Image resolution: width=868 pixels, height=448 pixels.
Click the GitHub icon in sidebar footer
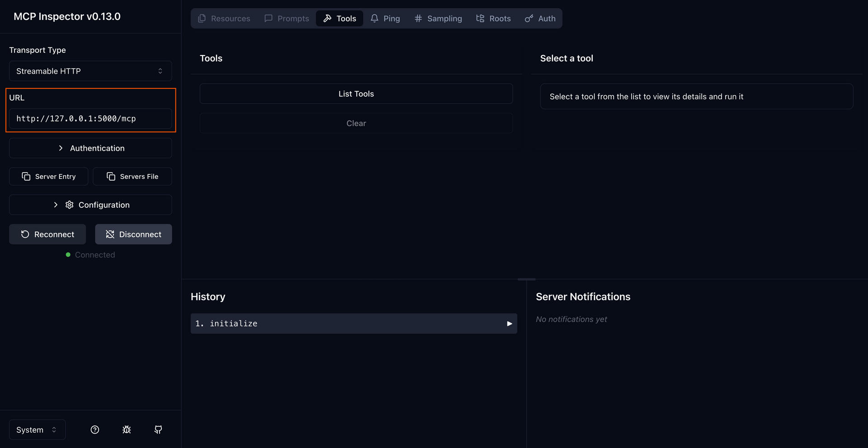pos(158,429)
